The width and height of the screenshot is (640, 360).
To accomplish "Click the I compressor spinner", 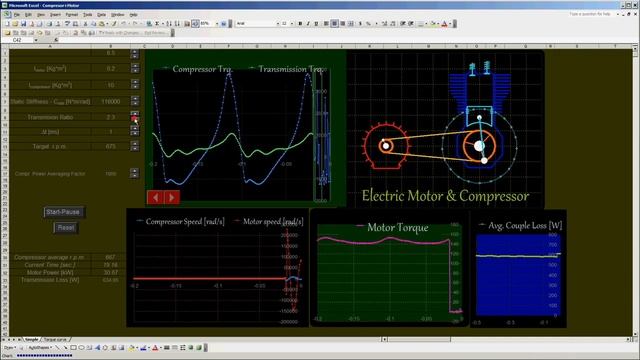I will [135, 84].
